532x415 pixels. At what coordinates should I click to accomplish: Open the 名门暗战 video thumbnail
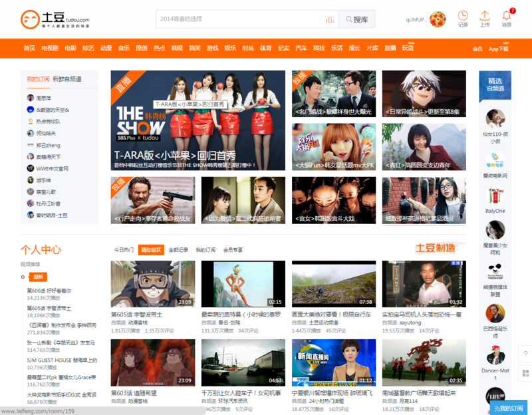click(334, 94)
